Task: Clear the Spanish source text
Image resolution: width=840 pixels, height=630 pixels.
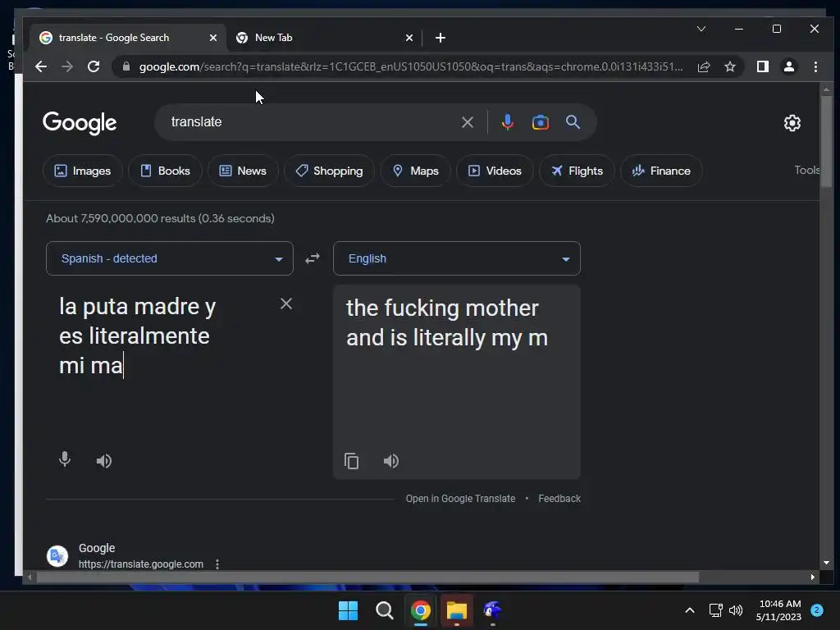Action: (x=286, y=304)
